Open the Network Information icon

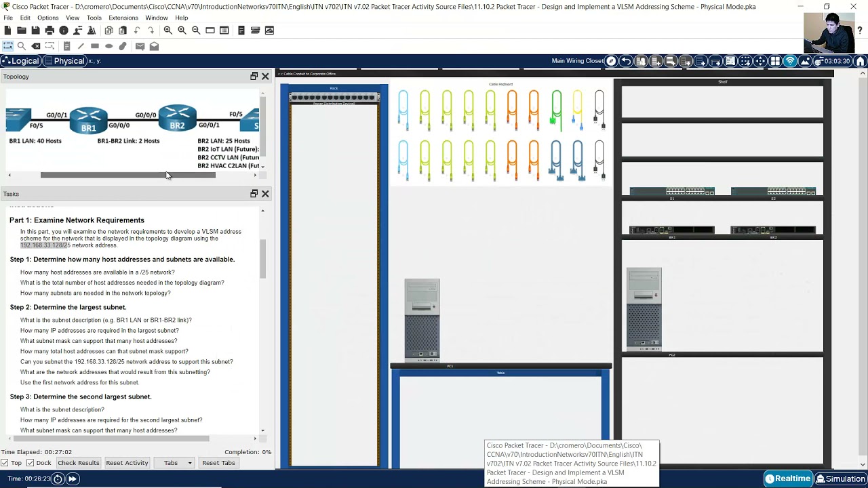64,30
